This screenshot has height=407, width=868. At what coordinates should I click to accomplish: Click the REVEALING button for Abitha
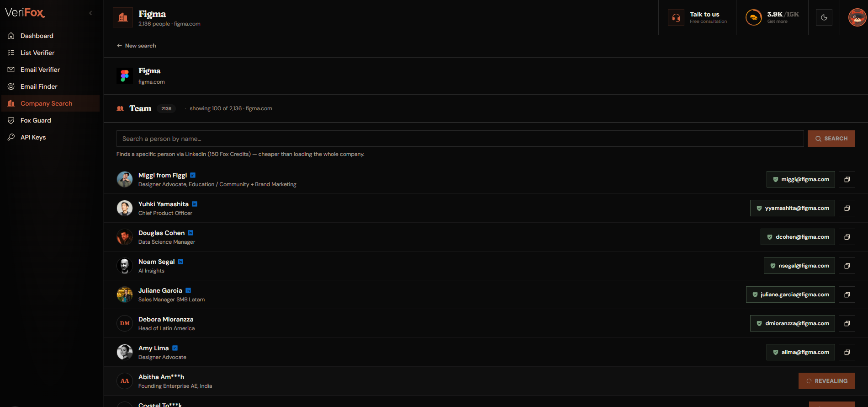coord(827,381)
